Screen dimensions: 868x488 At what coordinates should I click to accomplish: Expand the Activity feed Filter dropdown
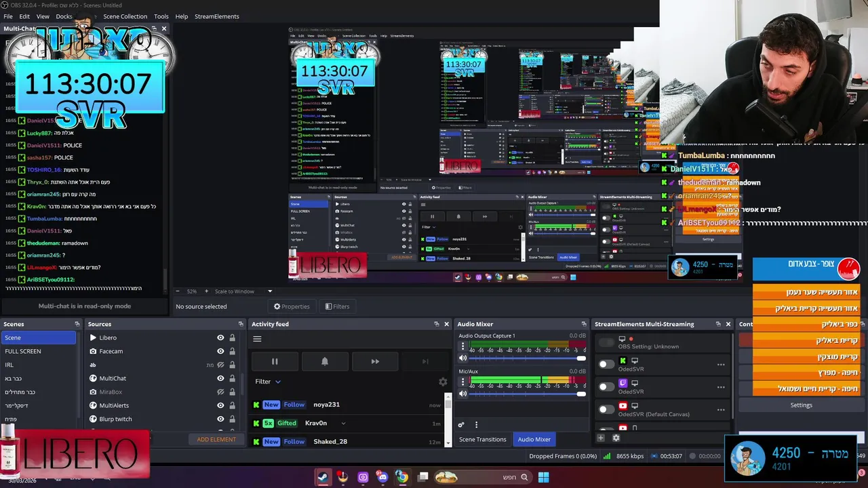(268, 382)
